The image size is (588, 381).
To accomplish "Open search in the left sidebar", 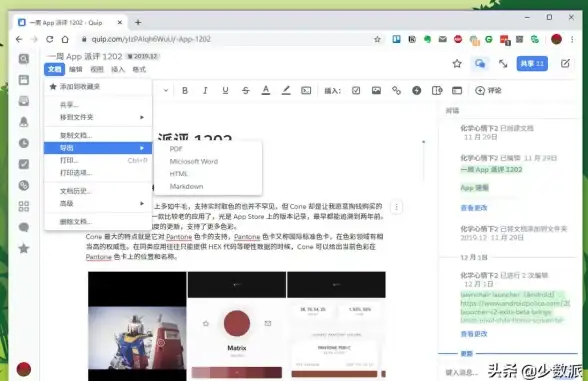I will point(24,59).
